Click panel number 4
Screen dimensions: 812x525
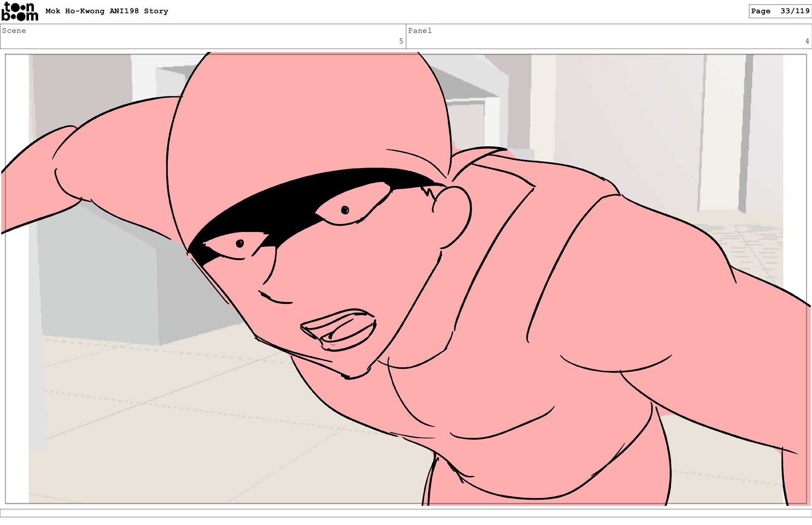pos(807,41)
